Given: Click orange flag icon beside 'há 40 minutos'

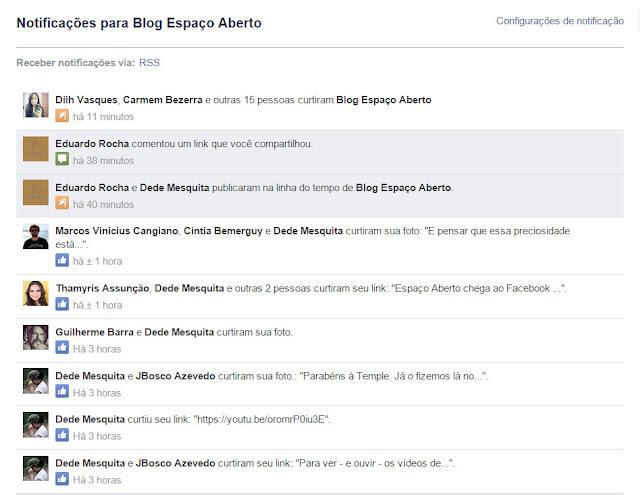Looking at the screenshot, I should click(x=62, y=203).
